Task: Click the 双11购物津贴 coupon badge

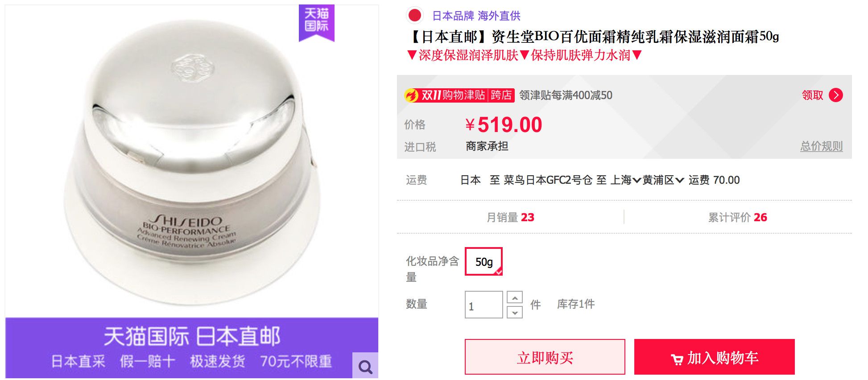Action: pyautogui.click(x=459, y=95)
